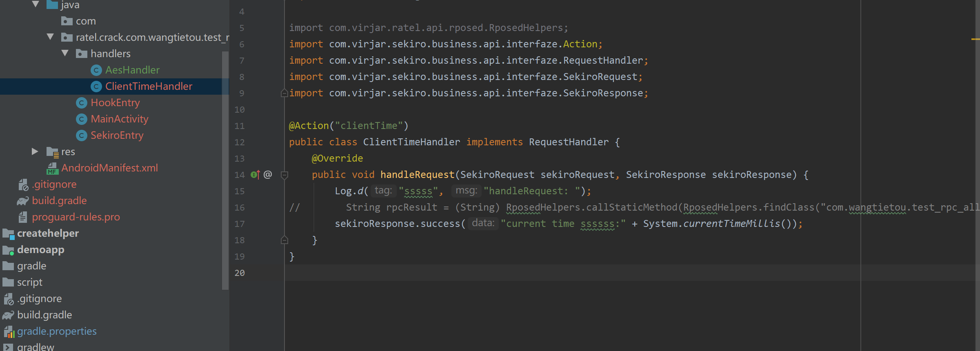Click the root .gitignore file icon

(x=9, y=299)
